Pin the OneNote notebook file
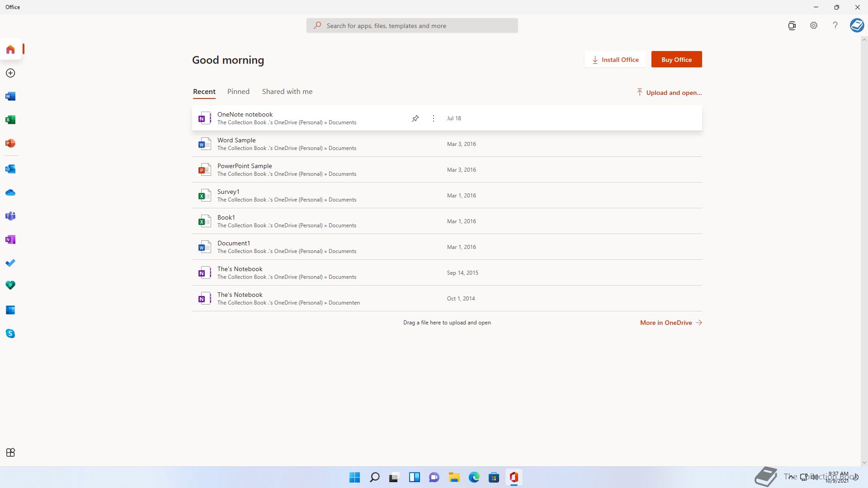The height and width of the screenshot is (488, 868). pos(415,118)
